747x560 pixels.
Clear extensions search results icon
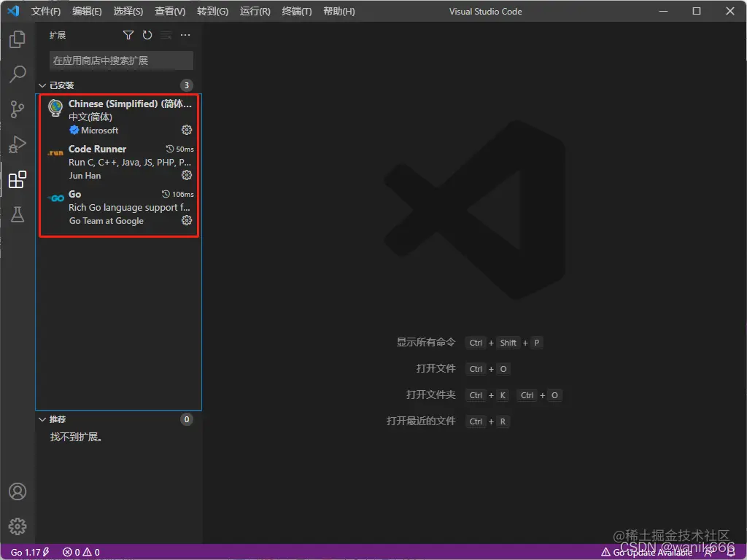point(166,35)
